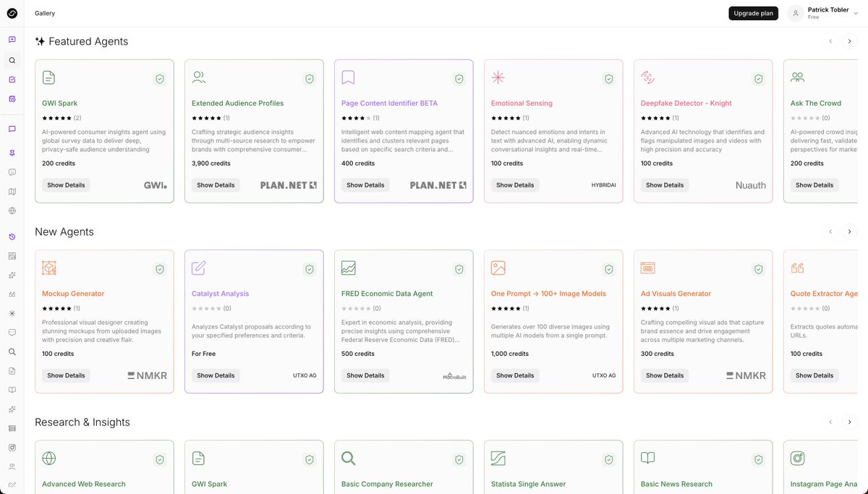Screen dimensions: 868x494
Task: Click the Emotional Sensing starburst icon
Action: tap(498, 77)
